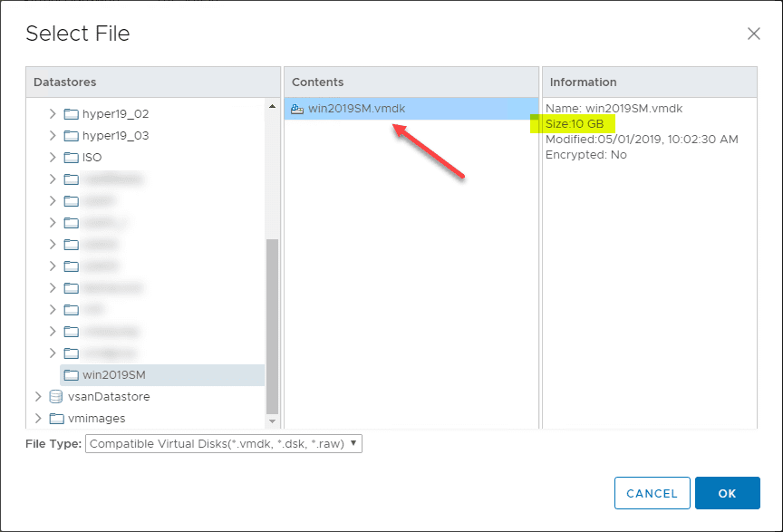
Task: Click the vsanDatastore datastore icon
Action: [x=56, y=396]
